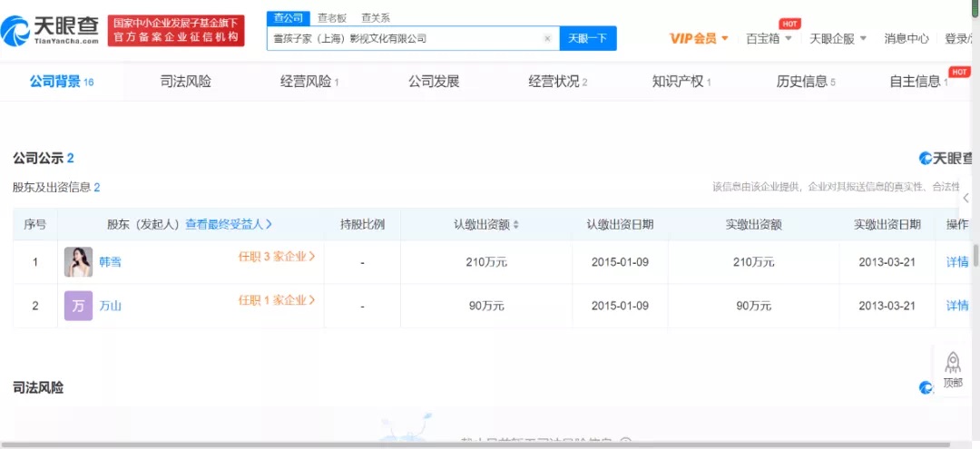The image size is (980, 449).
Task: Click the 司法风险 section heading below
Action: tap(37, 388)
